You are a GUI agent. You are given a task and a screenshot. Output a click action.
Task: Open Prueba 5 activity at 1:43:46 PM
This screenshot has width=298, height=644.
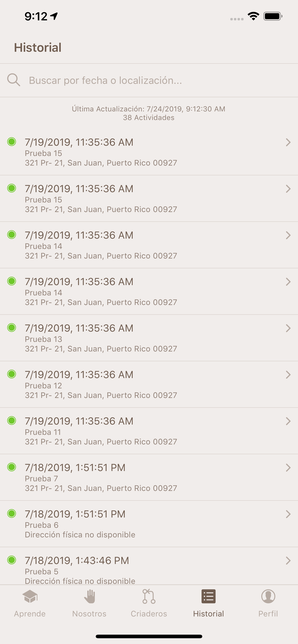point(149,566)
